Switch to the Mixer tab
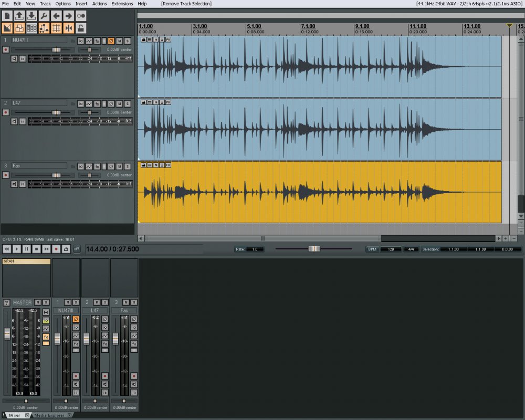 click(x=16, y=415)
